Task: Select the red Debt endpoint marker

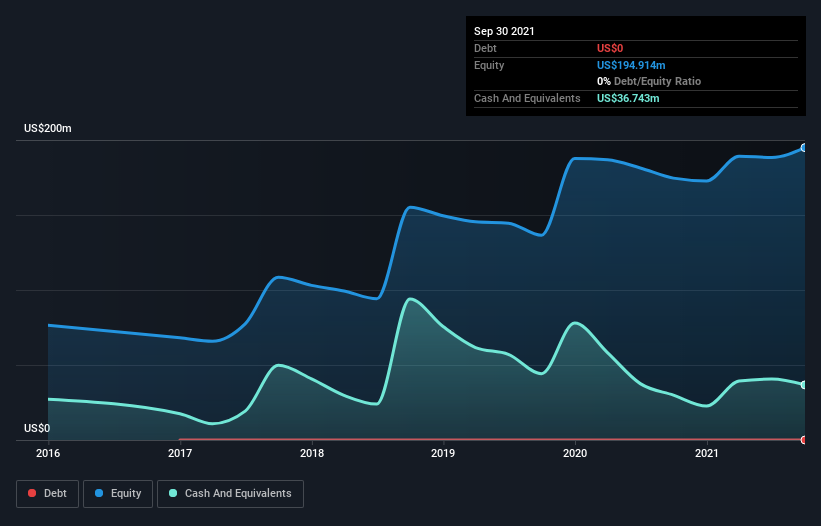Action: coord(804,440)
